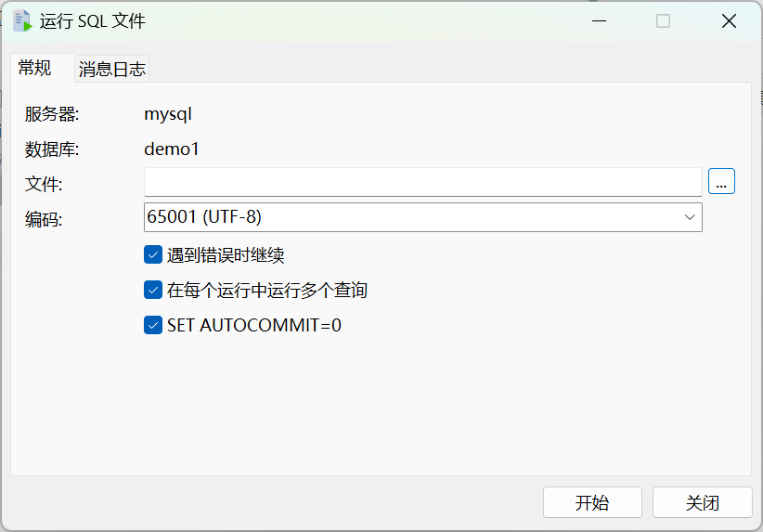Viewport: 763px width, 532px height.
Task: Switch to the 常规 tab
Action: coord(35,68)
